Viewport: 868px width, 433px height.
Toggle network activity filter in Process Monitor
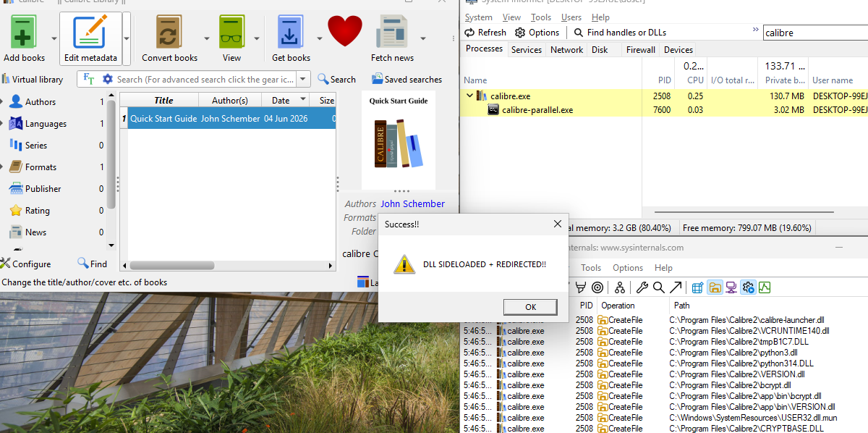tap(731, 287)
